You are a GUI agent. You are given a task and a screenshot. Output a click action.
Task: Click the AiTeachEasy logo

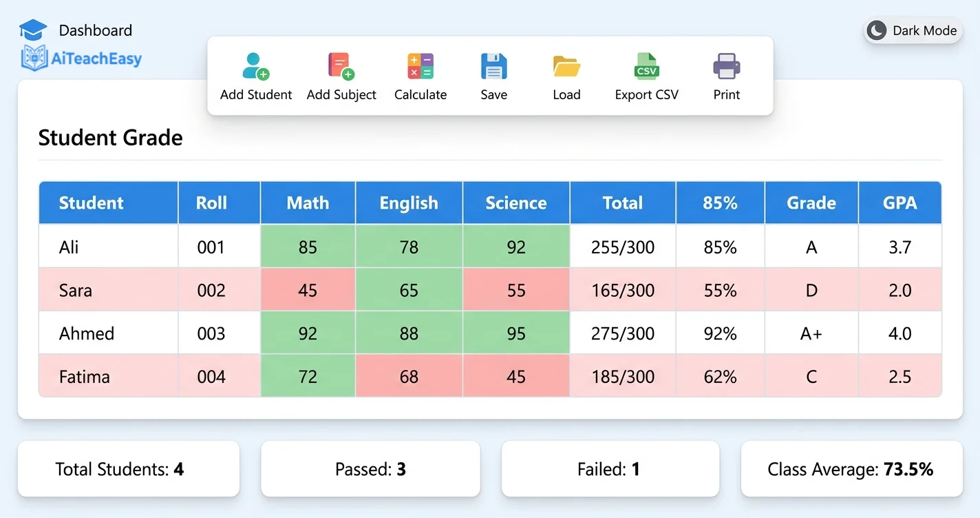[x=81, y=58]
